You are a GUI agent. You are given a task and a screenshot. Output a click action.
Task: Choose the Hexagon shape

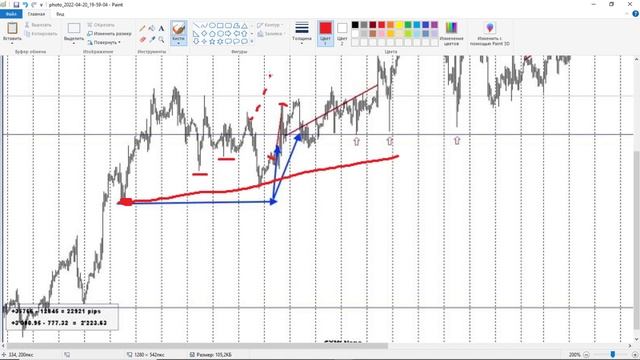tap(220, 33)
